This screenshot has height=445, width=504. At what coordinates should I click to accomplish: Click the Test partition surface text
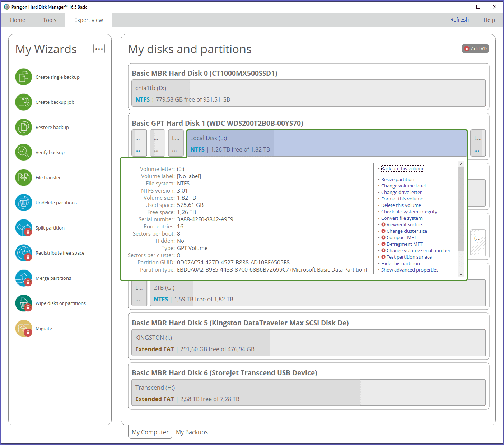point(409,257)
